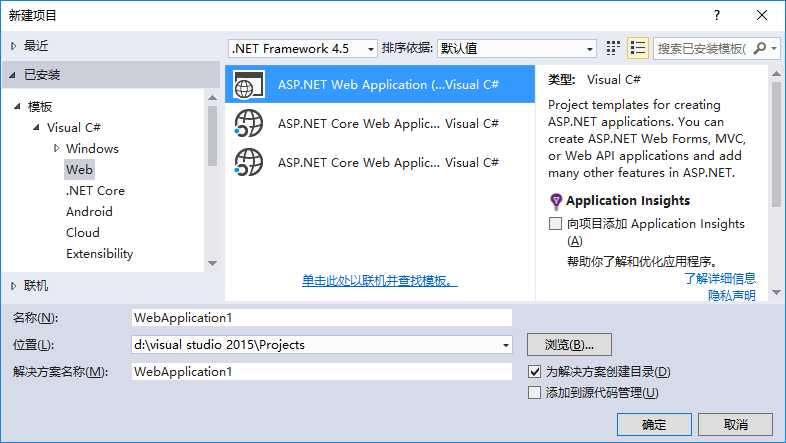
Task: Select the Windows tree item
Action: pos(92,148)
